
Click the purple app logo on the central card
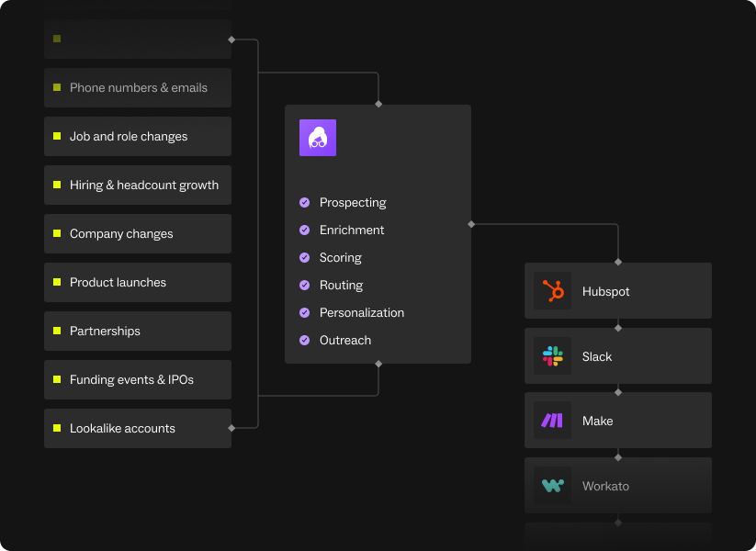317,137
